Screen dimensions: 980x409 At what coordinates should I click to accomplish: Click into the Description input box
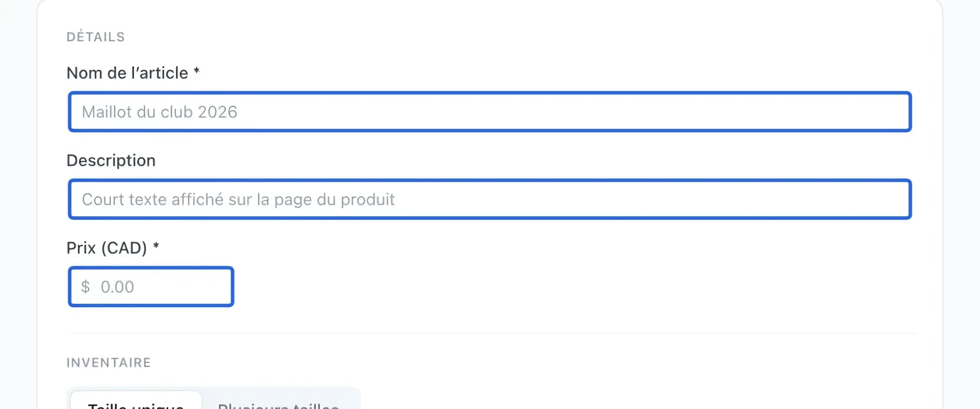click(489, 199)
